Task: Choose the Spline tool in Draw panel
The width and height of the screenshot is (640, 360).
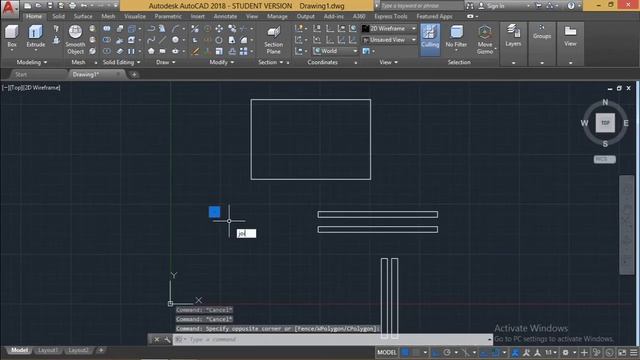Action: (151, 40)
